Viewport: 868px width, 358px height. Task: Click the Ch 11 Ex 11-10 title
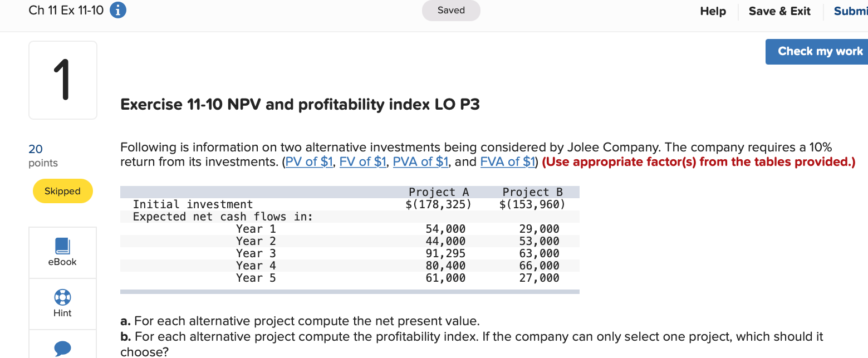click(x=66, y=11)
